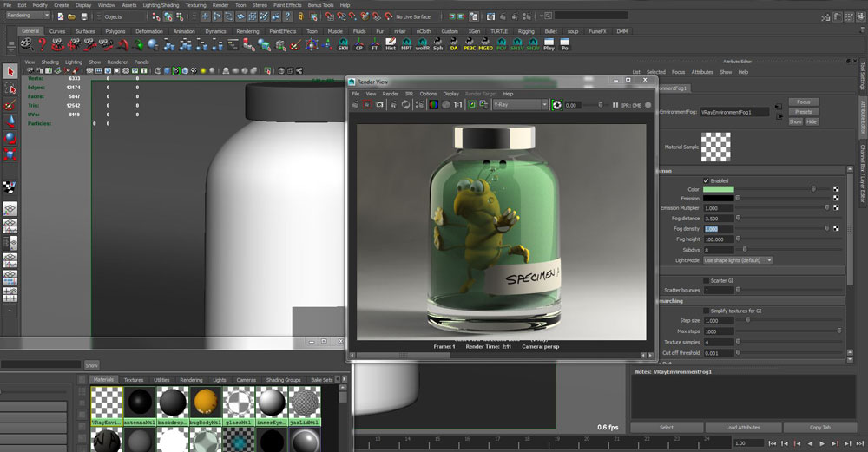Open V-Ray renderer dropdown in Render View
Image resolution: width=868 pixels, height=452 pixels.
tap(520, 105)
